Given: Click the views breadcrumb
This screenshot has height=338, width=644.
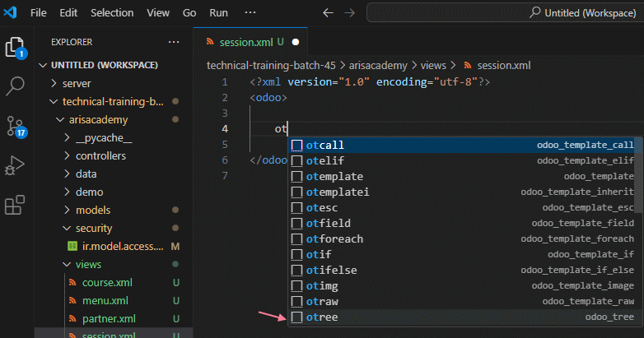Looking at the screenshot, I should (x=433, y=65).
